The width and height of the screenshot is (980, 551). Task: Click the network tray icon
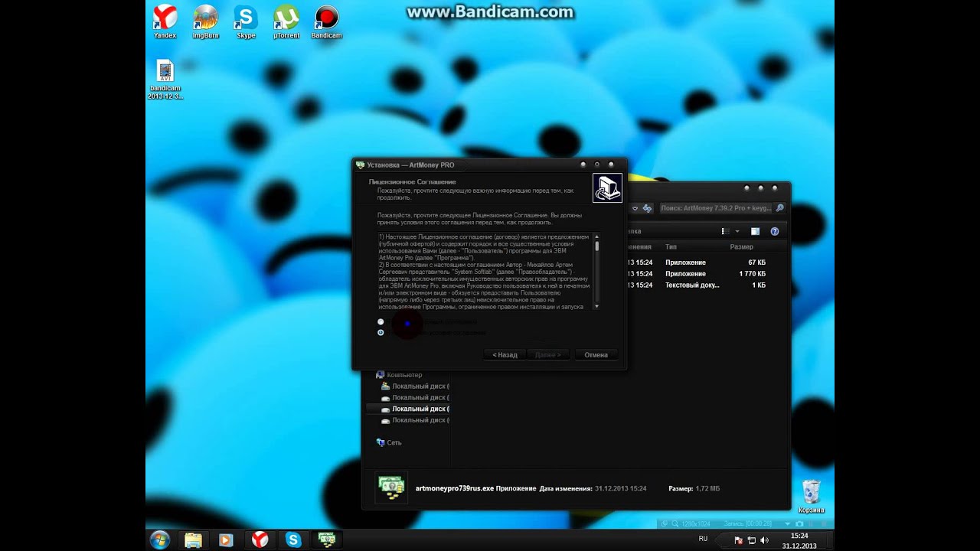(x=751, y=540)
